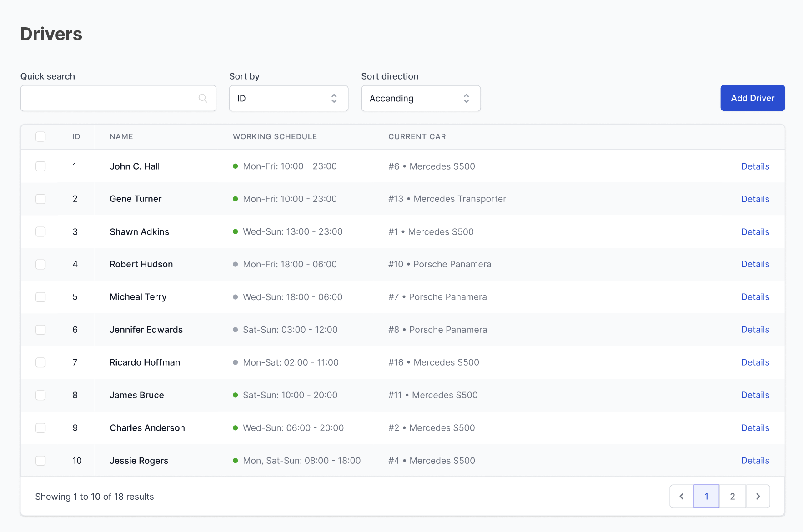
Task: Select page 1 in pagination
Action: pos(706,496)
